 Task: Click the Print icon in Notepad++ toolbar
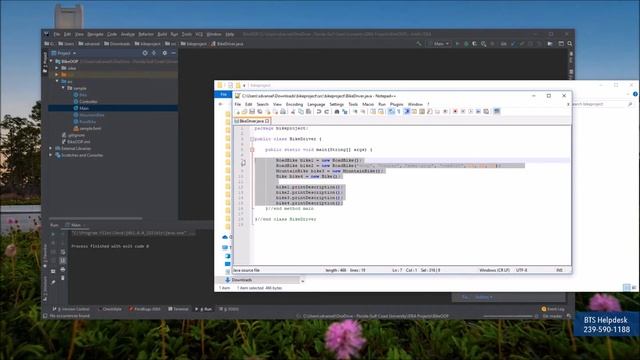point(282,111)
